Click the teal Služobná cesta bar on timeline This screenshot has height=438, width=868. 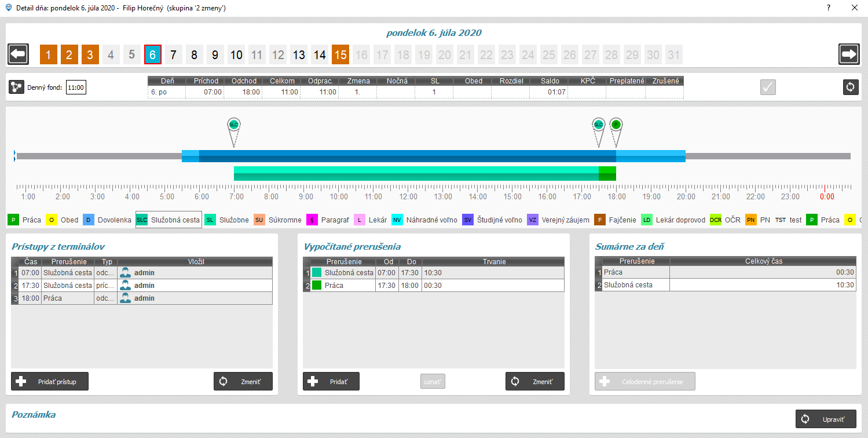click(416, 173)
